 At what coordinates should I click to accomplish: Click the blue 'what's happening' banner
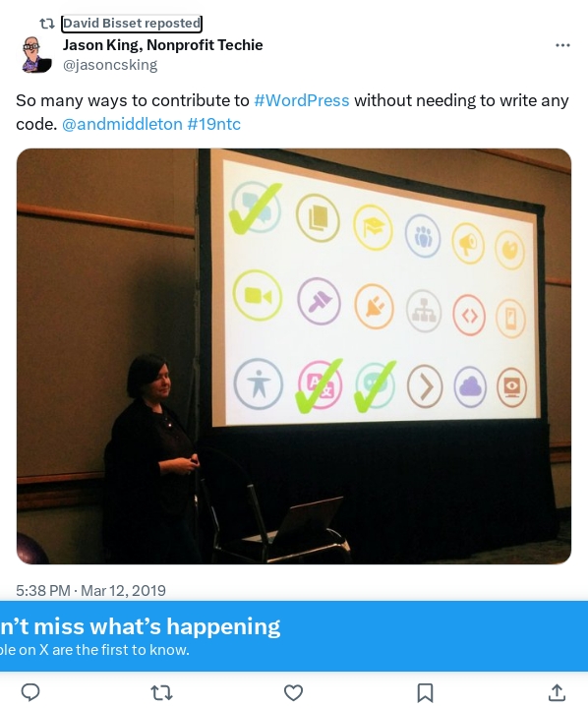click(294, 636)
